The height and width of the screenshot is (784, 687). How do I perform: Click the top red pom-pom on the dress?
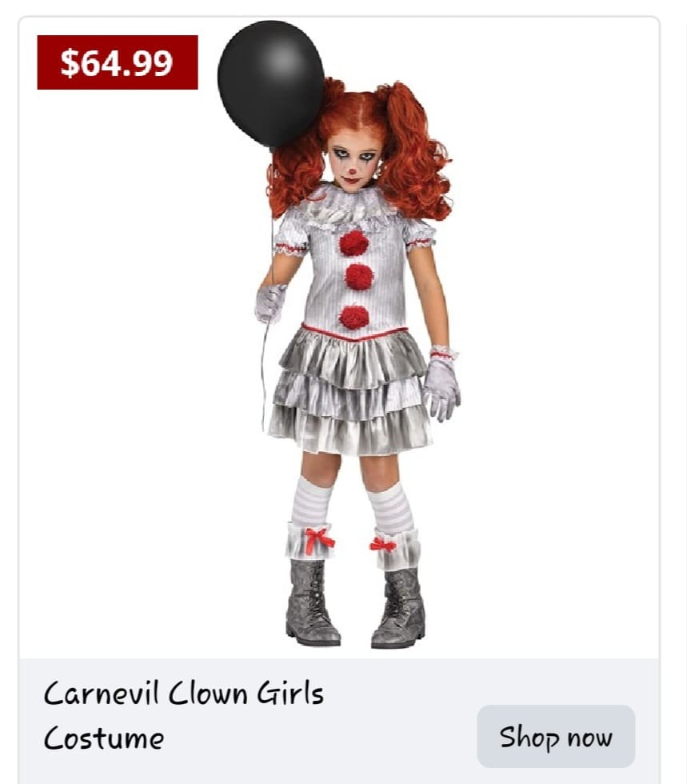pyautogui.click(x=353, y=242)
